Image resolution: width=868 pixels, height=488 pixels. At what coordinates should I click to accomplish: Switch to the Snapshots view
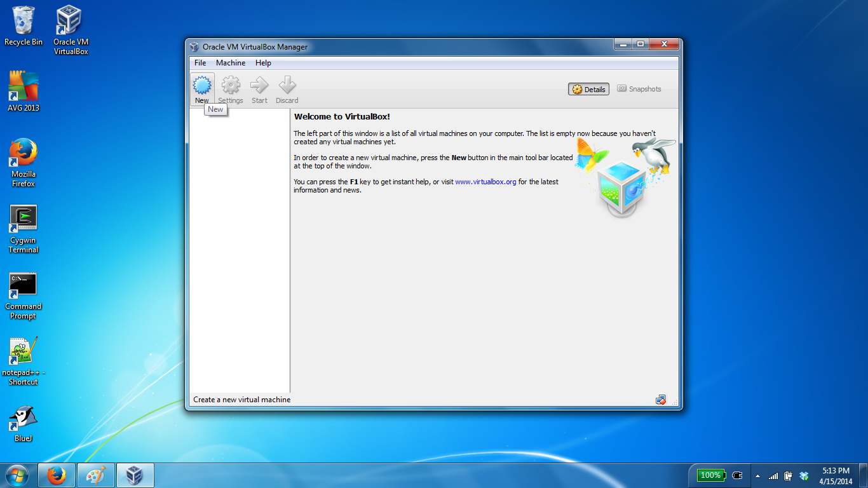point(639,89)
